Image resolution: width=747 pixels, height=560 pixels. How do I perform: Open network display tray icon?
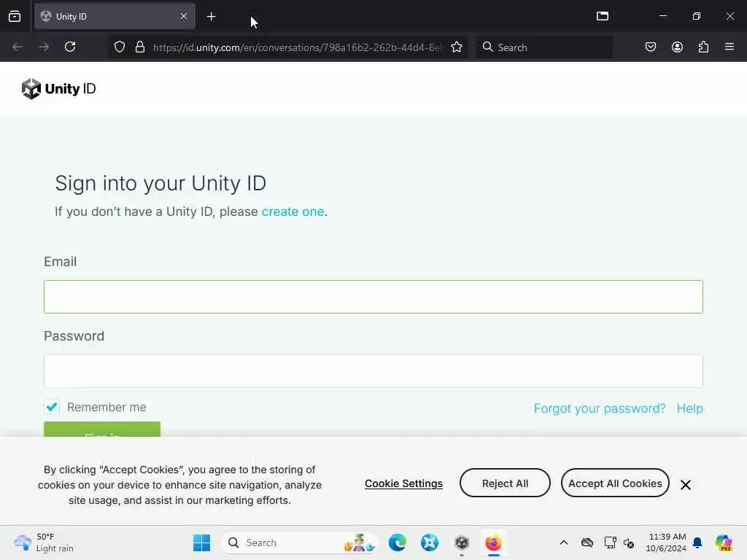(610, 542)
